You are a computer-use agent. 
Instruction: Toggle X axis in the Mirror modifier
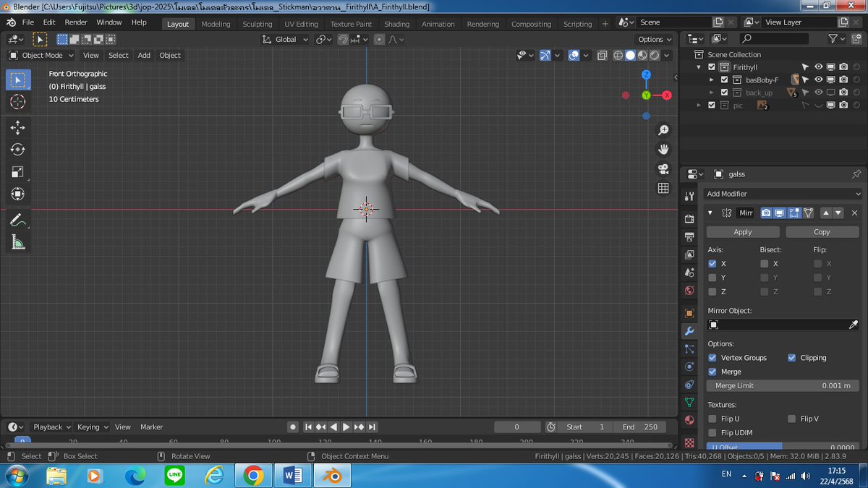coord(713,264)
